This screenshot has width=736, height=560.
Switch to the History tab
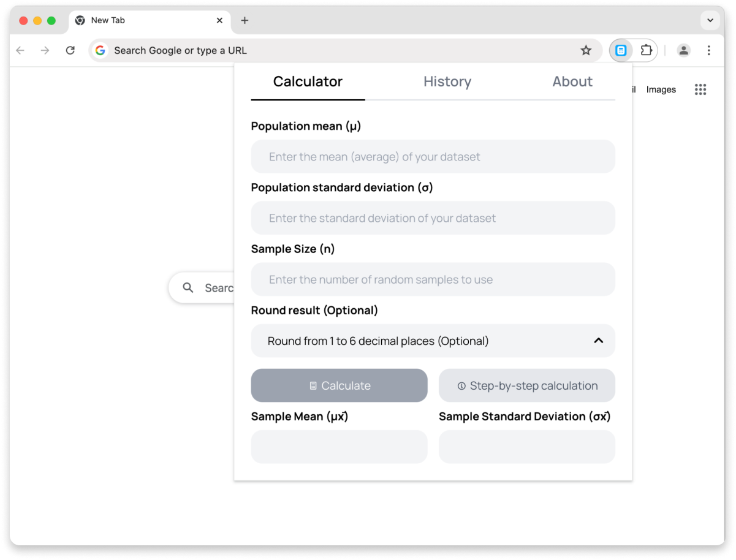(x=447, y=81)
